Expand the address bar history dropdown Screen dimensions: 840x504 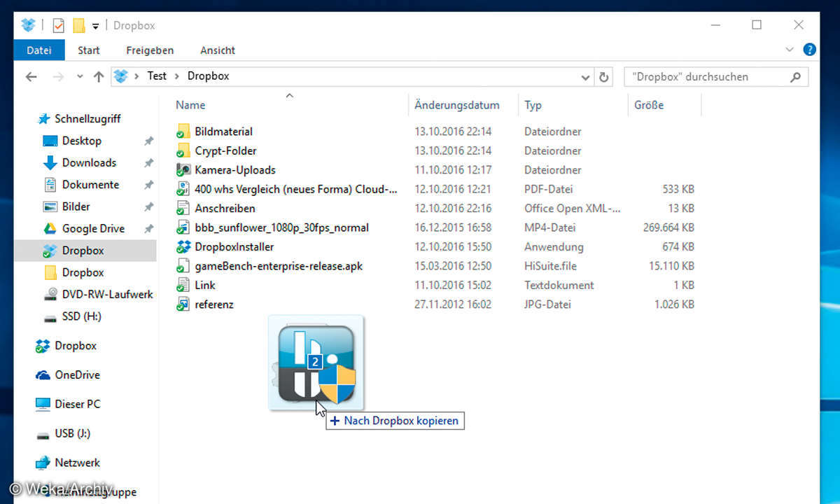tap(585, 77)
